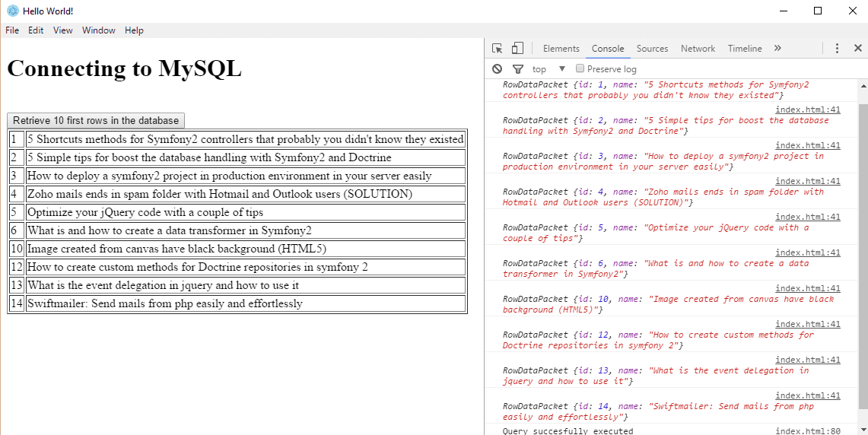This screenshot has width=868, height=435.
Task: Enable the Preserve log checkbox
Action: coord(580,68)
